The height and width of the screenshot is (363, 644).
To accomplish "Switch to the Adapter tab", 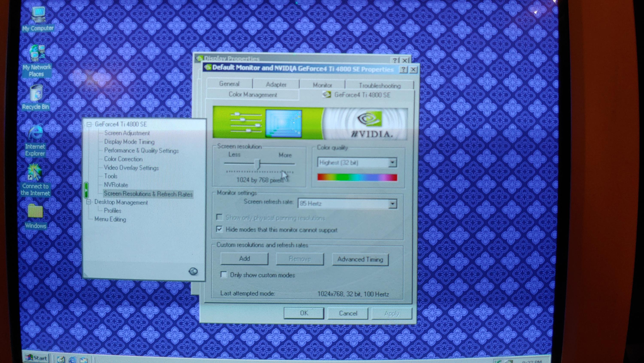I will (x=276, y=85).
